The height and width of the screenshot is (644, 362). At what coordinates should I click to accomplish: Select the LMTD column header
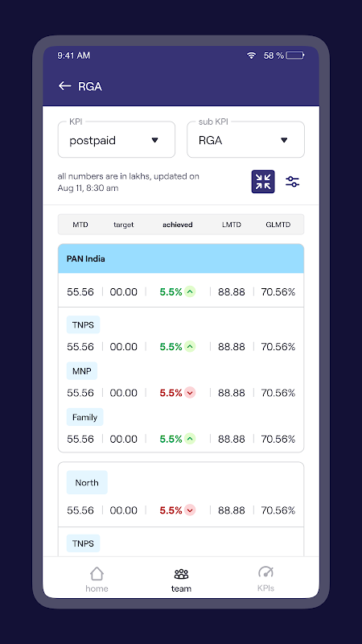point(232,225)
